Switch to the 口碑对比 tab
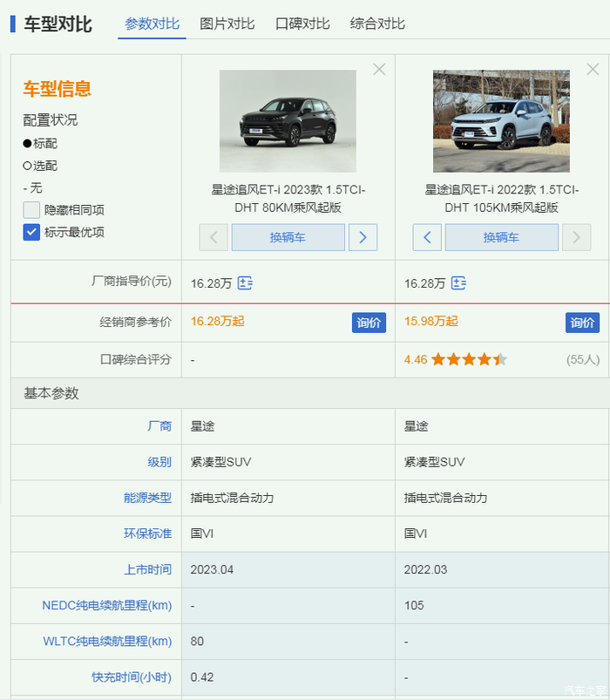This screenshot has width=610, height=700. [x=302, y=24]
